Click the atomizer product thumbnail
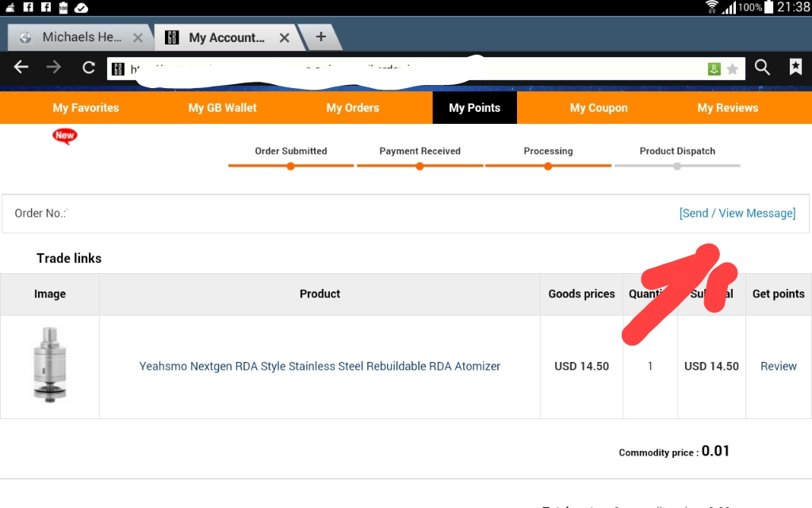 (x=49, y=366)
